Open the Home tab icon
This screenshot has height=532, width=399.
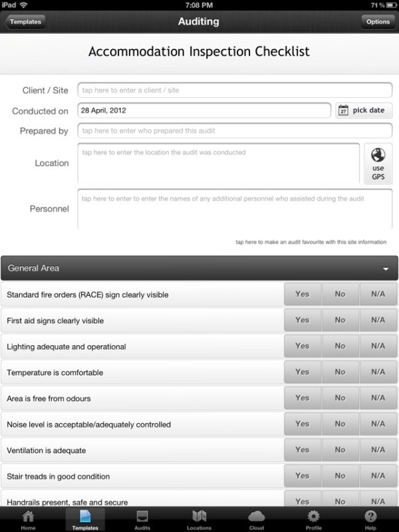point(28,517)
